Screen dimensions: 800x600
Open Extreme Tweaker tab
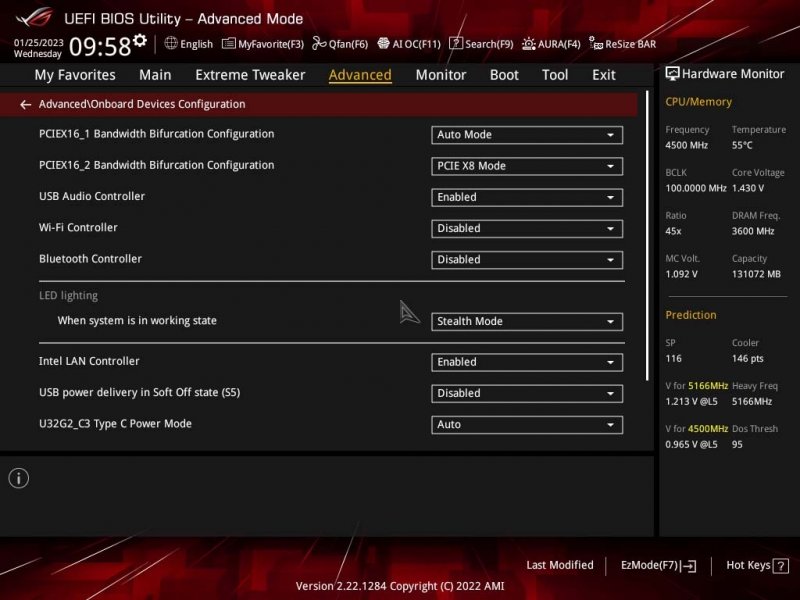250,75
